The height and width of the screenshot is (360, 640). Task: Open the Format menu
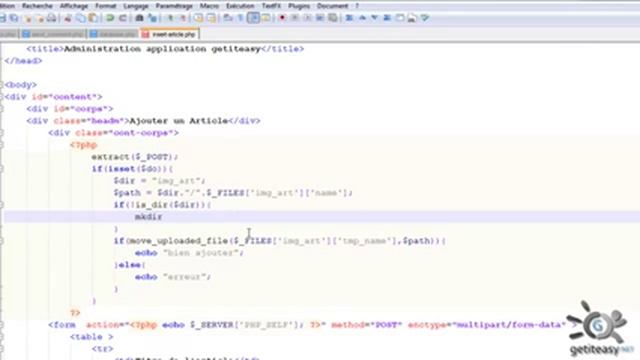tap(105, 6)
